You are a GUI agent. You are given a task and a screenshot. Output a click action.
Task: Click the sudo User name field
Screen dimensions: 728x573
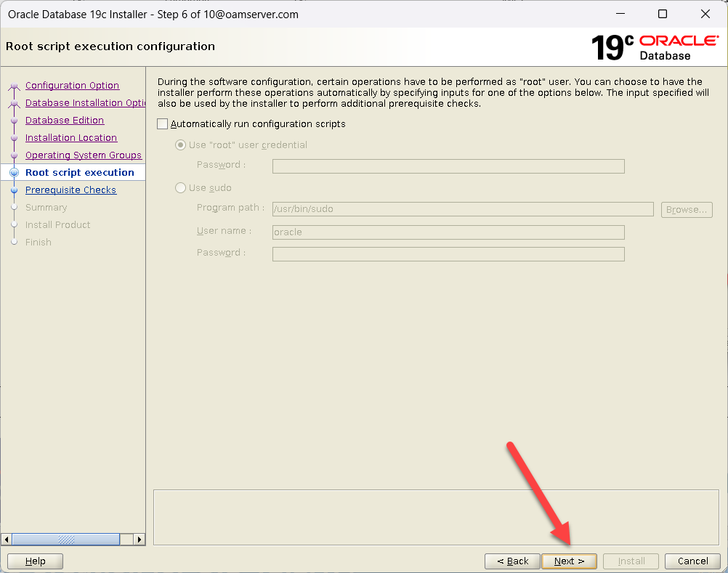pyautogui.click(x=448, y=232)
